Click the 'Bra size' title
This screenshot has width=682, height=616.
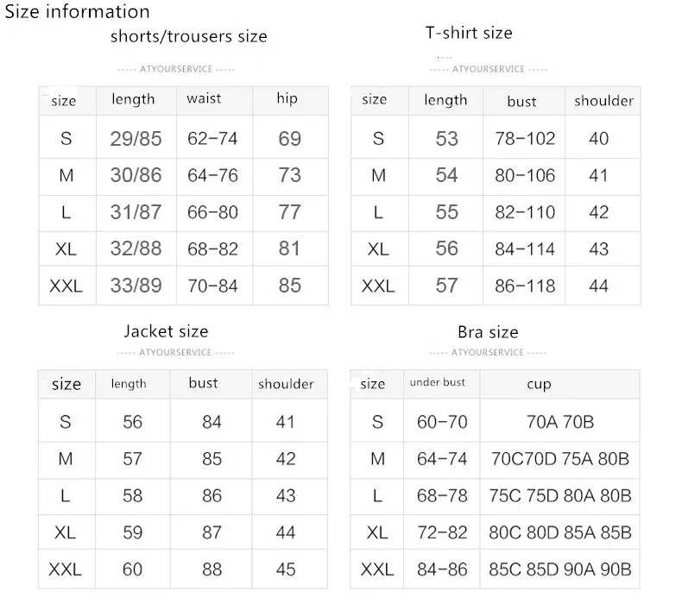click(x=488, y=332)
